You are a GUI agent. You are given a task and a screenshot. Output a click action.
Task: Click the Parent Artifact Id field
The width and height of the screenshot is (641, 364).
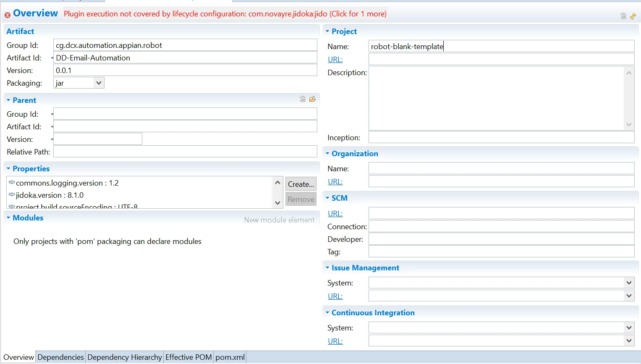coord(185,126)
